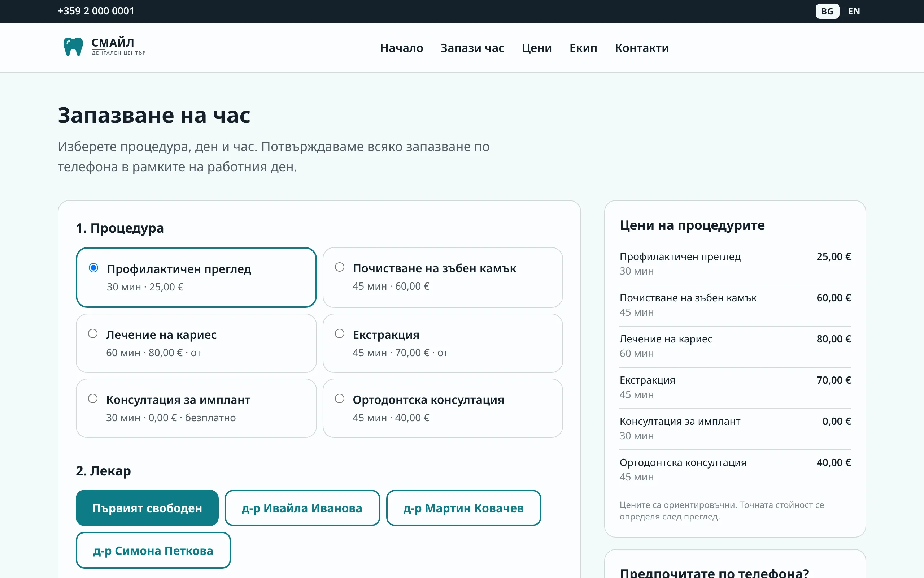Switch language to EN
Image resolution: width=924 pixels, height=578 pixels.
tap(854, 11)
